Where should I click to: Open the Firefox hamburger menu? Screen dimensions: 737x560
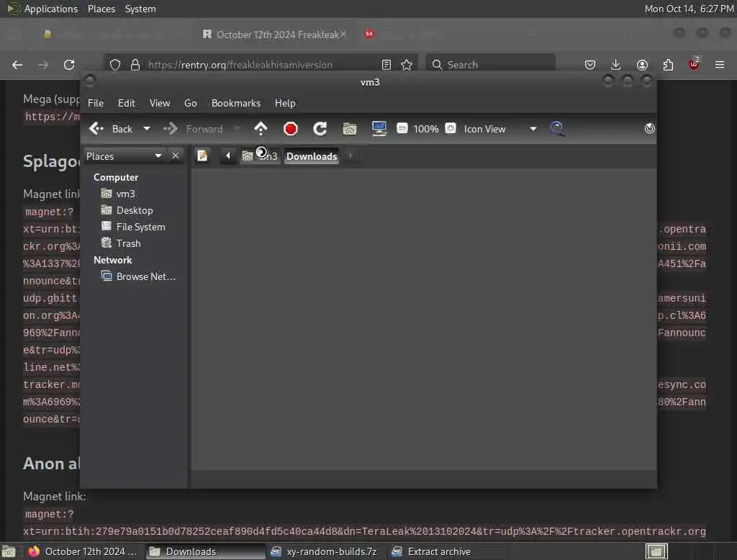coord(720,65)
